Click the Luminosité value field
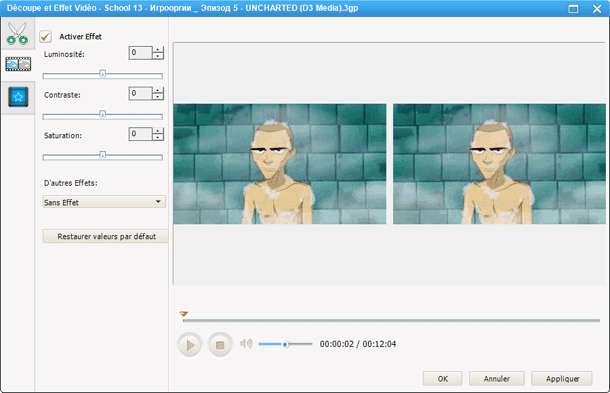The image size is (610, 393). tap(140, 53)
